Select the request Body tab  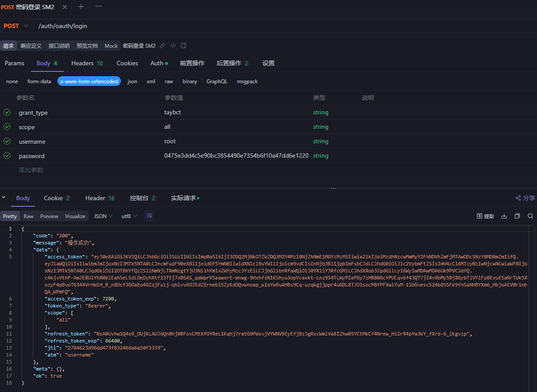(x=47, y=63)
